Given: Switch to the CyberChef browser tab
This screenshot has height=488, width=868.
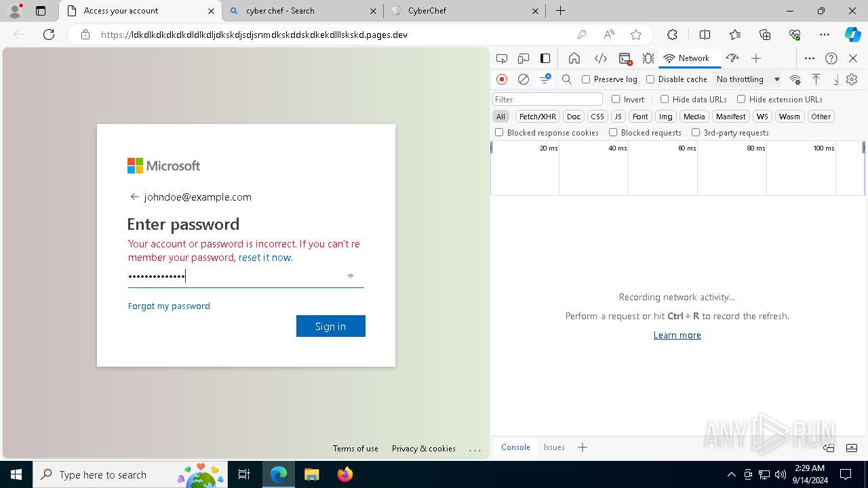Looking at the screenshot, I should (x=467, y=11).
